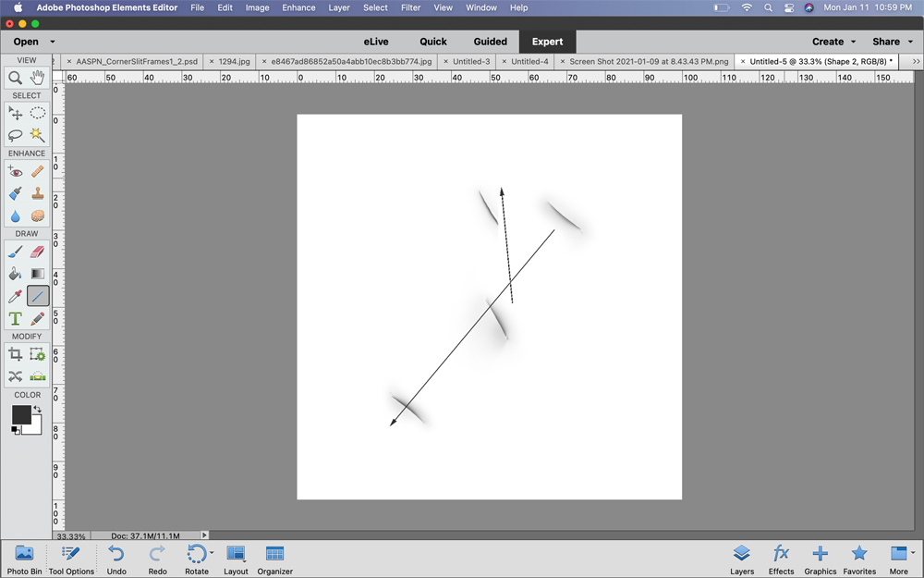The width and height of the screenshot is (924, 578).
Task: Expand the Open recent files dropdown arrow
Action: pyautogui.click(x=53, y=42)
